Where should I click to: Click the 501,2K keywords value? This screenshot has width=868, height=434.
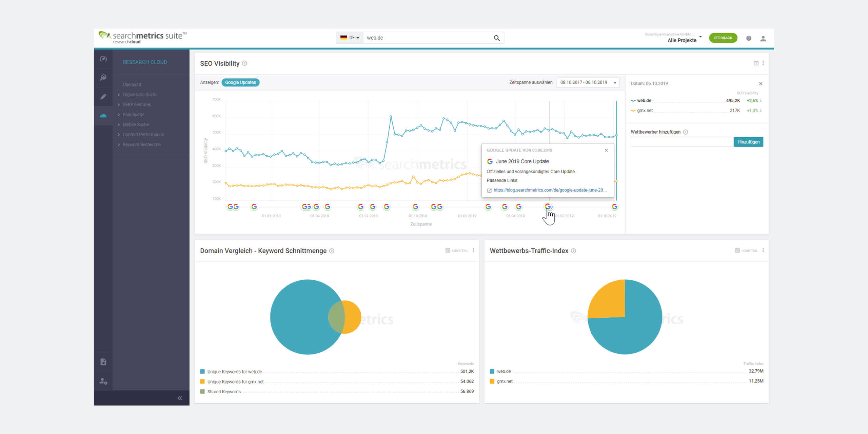(x=467, y=372)
